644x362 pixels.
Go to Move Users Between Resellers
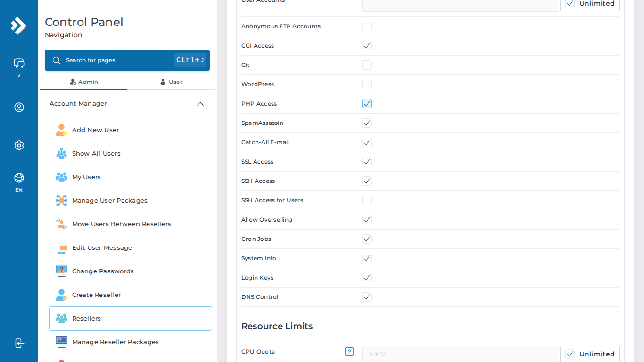coord(122,224)
